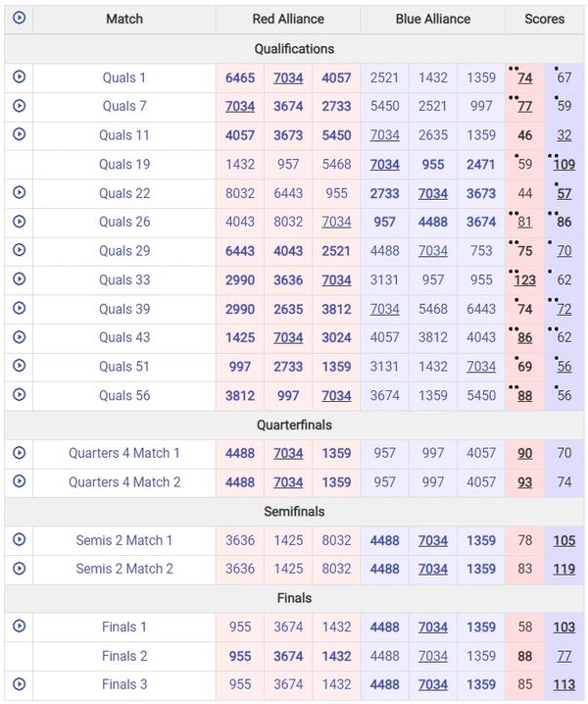Play the Quals 7 match video
The width and height of the screenshot is (588, 704).
tap(19, 106)
